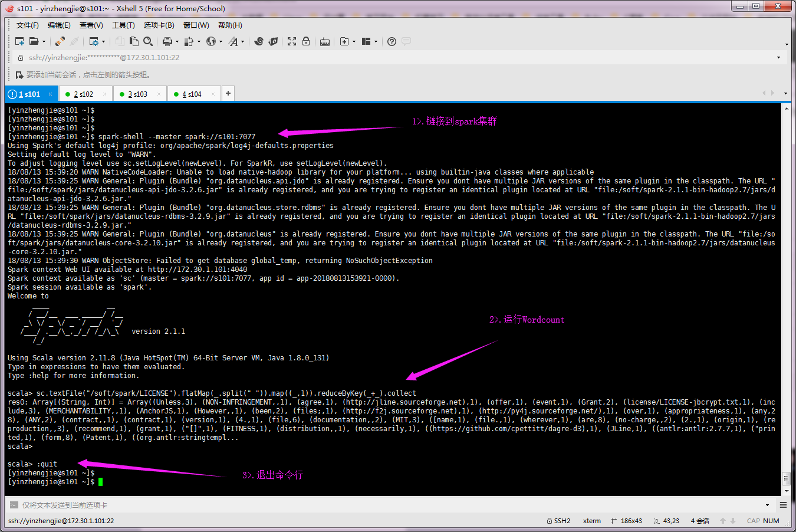Toggle full screen mode icon
796x532 pixels.
tap(292, 41)
